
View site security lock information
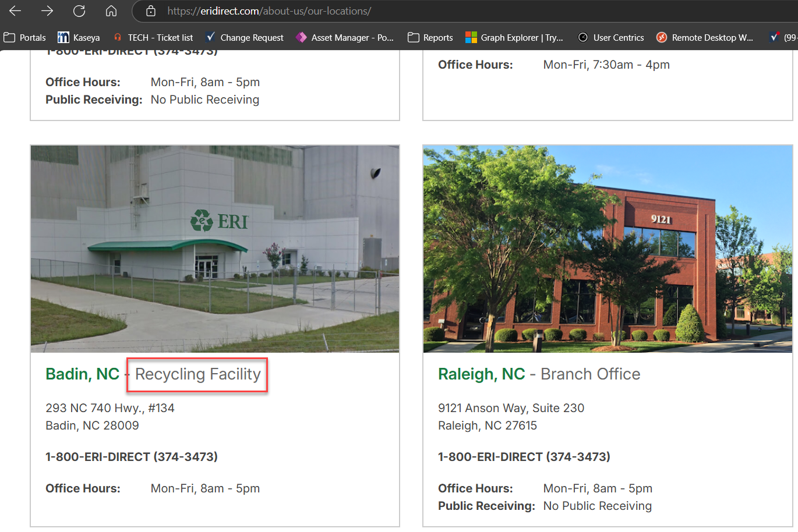(151, 11)
